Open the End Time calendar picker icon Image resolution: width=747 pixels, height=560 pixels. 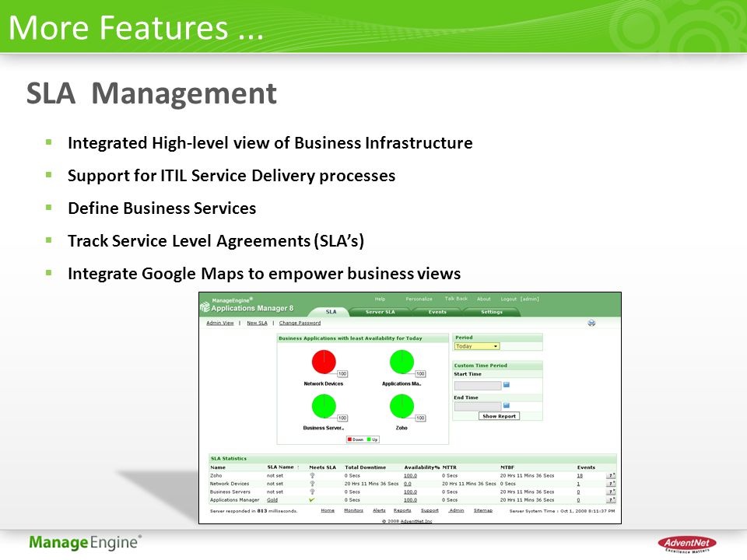(x=507, y=406)
